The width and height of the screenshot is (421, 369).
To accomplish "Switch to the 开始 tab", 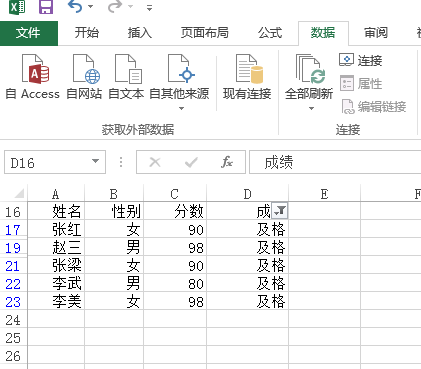I will point(87,33).
